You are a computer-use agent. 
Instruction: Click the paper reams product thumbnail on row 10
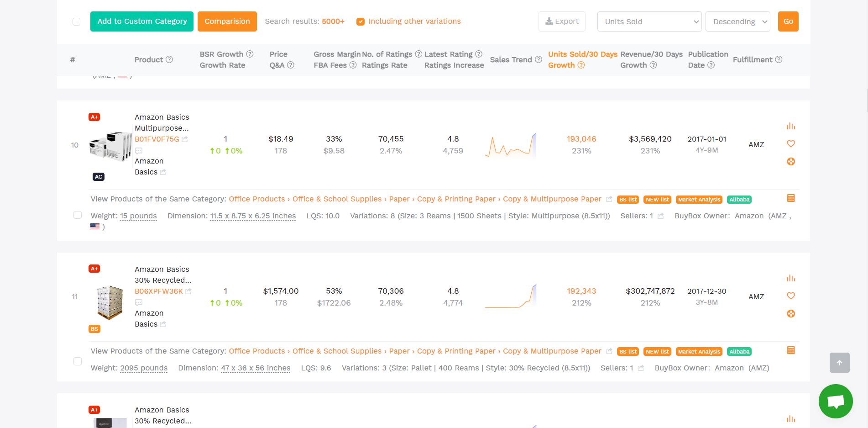tap(110, 146)
